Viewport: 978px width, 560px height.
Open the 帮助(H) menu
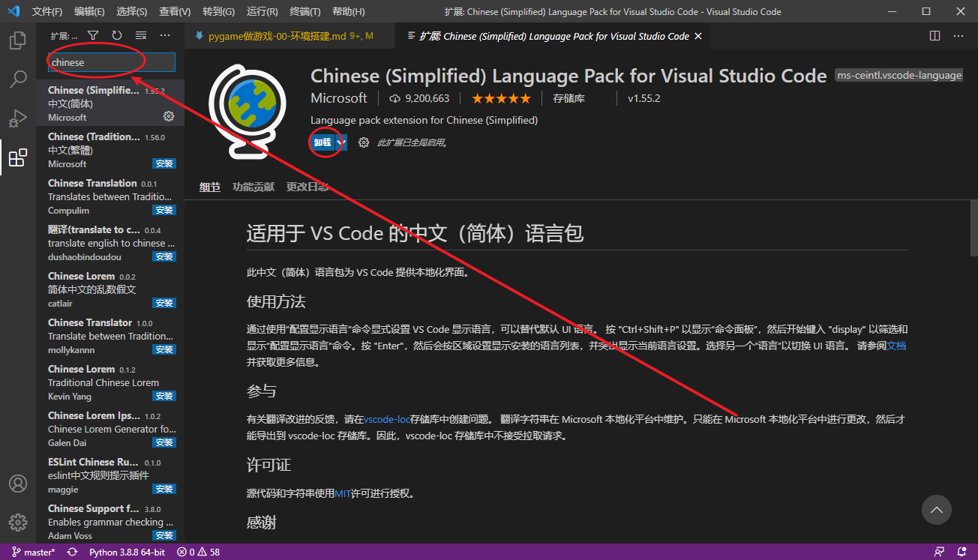[x=348, y=11]
